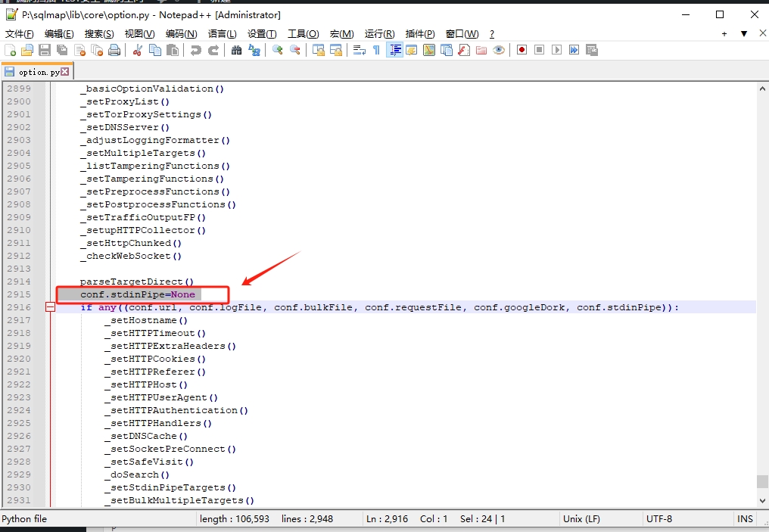Zoom out using the magnifier minus icon

(294, 50)
